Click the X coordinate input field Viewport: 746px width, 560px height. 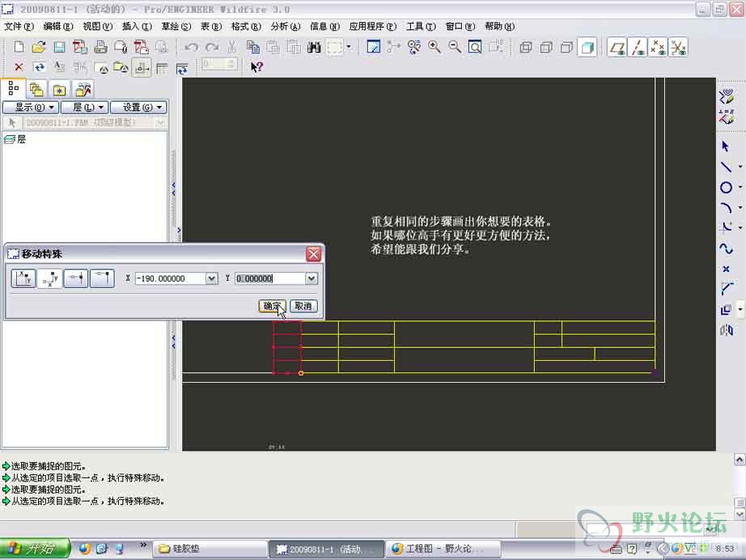pos(171,278)
